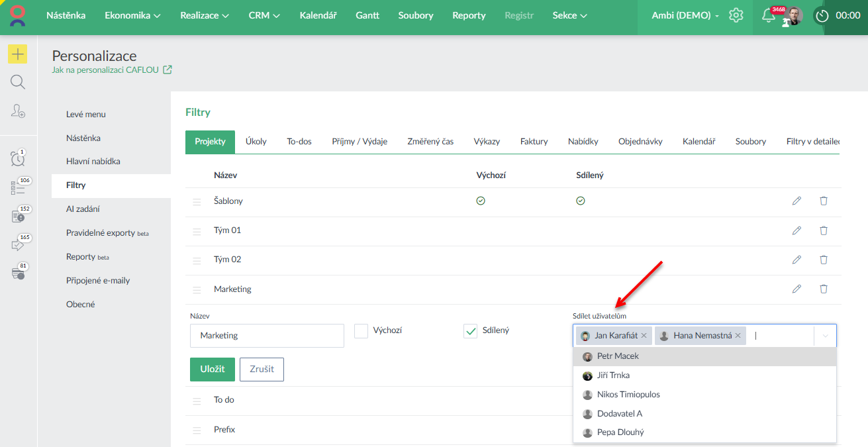Image resolution: width=868 pixels, height=447 pixels.
Task: Open notifications bell with 3468 badge
Action: pos(768,16)
